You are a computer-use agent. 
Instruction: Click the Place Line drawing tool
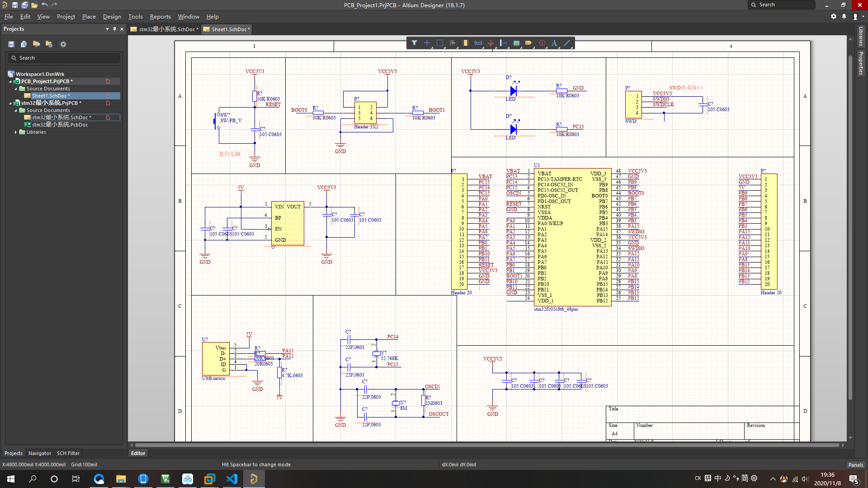(x=567, y=43)
